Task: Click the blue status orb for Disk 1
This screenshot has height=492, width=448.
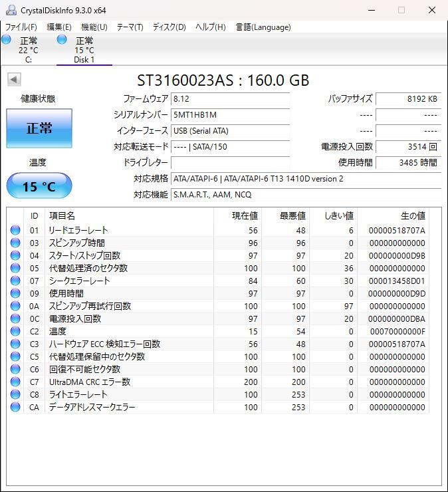Action: point(62,39)
